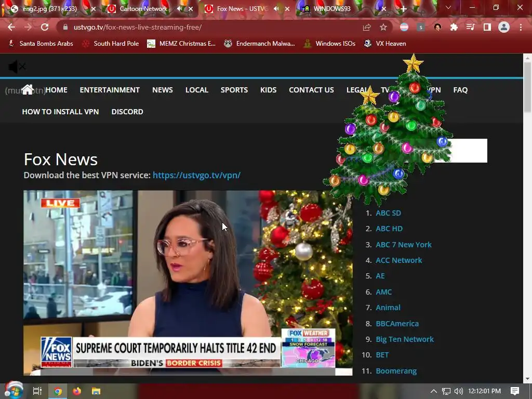Open the ABC 7 New York channel
Image resolution: width=532 pixels, height=399 pixels.
click(403, 245)
